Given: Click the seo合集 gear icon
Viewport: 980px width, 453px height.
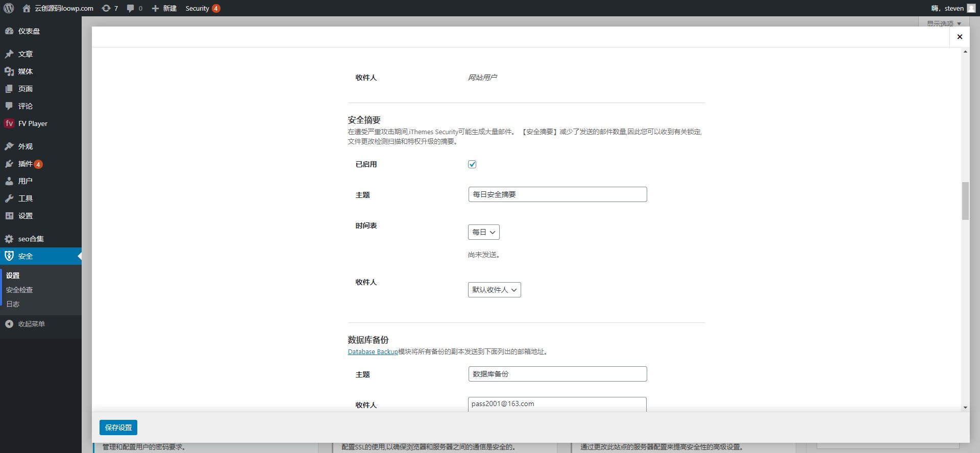Looking at the screenshot, I should (x=9, y=239).
